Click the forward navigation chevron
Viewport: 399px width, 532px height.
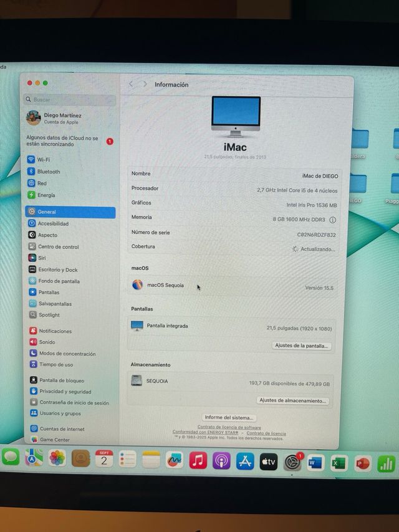145,84
